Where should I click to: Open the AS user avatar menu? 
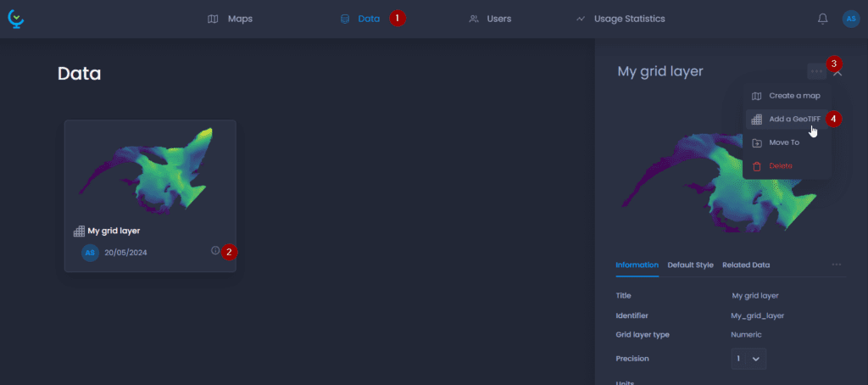(x=851, y=19)
